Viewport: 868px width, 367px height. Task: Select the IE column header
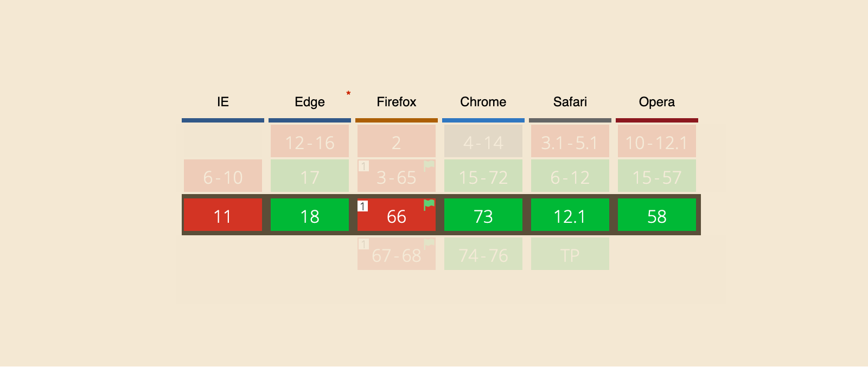(x=223, y=102)
